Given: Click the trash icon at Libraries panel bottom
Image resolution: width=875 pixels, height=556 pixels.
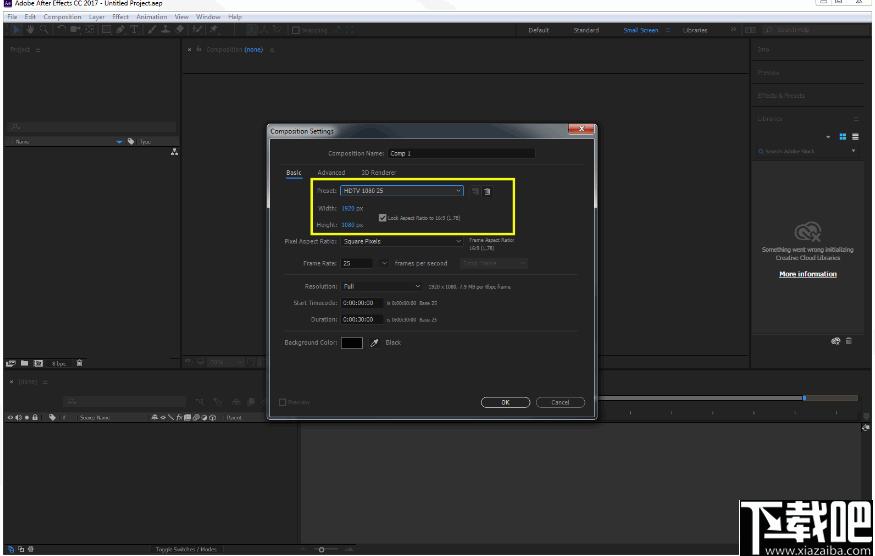Looking at the screenshot, I should [849, 341].
